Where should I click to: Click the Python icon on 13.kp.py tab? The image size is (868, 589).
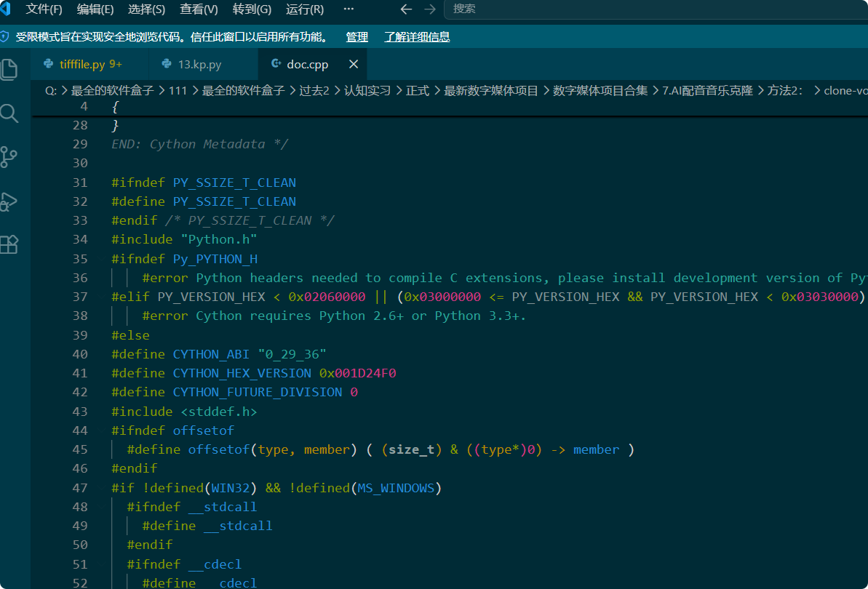[167, 64]
